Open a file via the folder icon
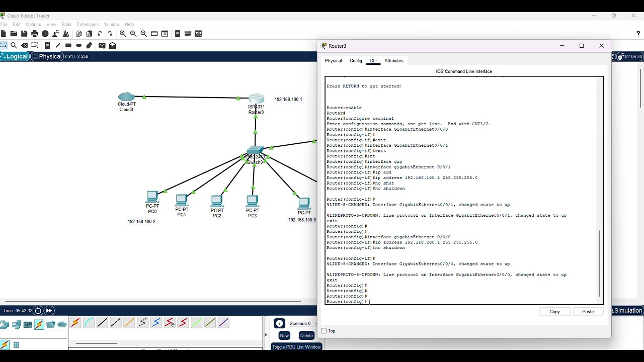The image size is (644, 362). [14, 34]
